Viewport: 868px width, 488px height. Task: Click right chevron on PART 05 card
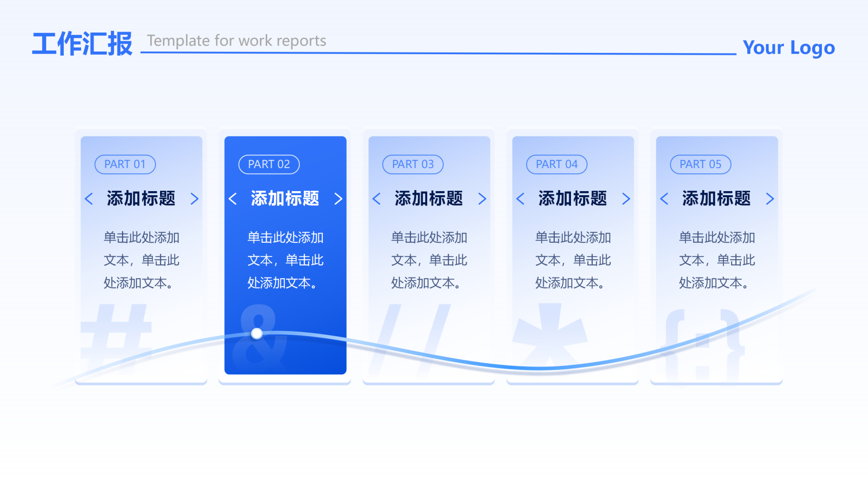tap(769, 199)
